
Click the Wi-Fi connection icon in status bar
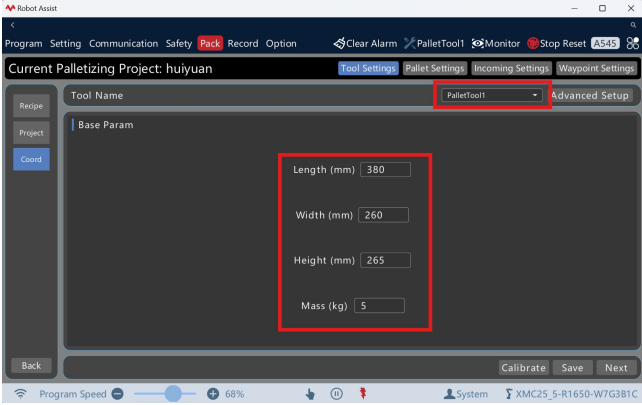point(20,394)
